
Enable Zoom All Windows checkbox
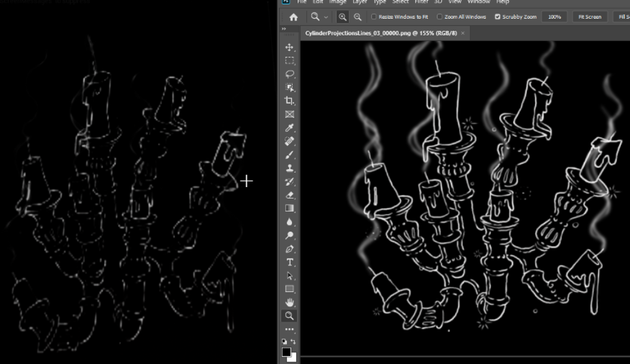pyautogui.click(x=439, y=17)
